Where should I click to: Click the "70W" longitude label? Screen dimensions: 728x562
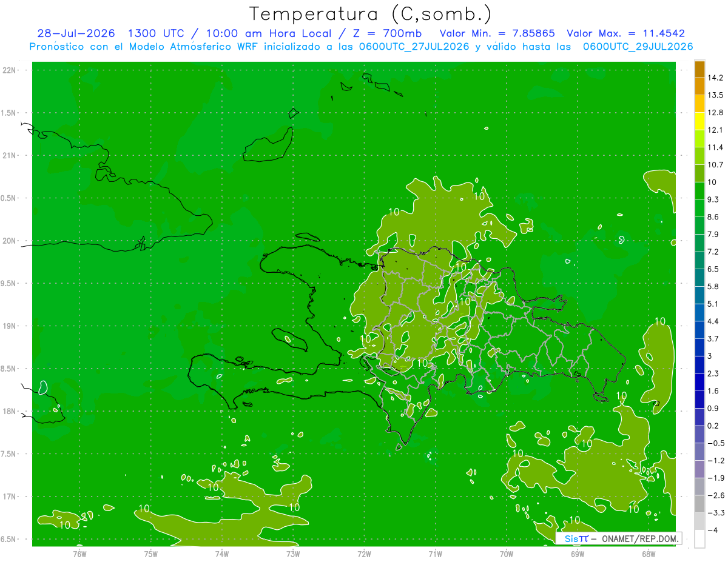pos(507,554)
